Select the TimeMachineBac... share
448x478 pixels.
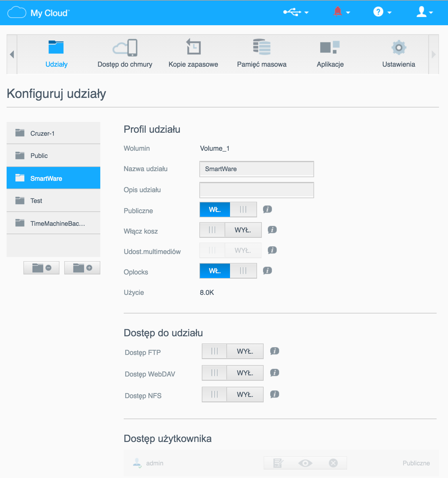click(x=53, y=223)
